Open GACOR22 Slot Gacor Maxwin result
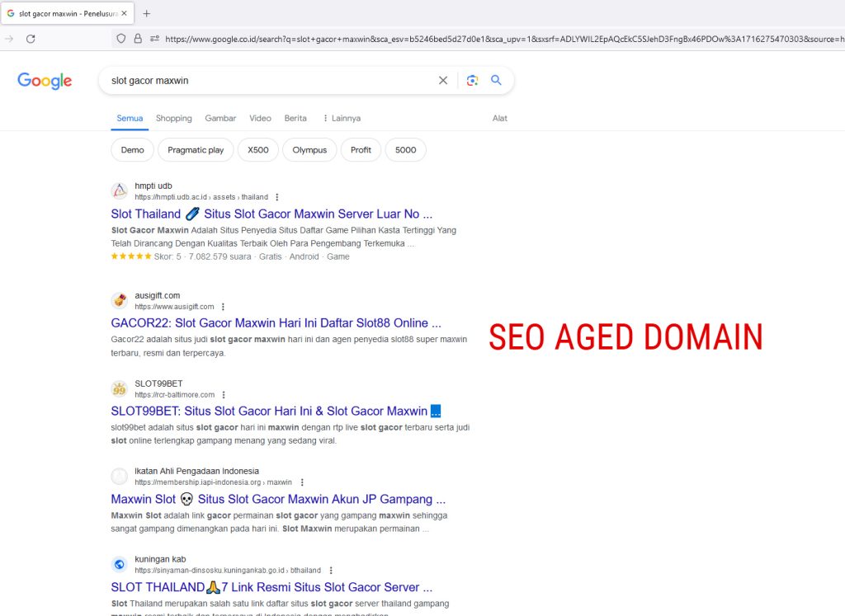The width and height of the screenshot is (845, 616). [x=276, y=323]
